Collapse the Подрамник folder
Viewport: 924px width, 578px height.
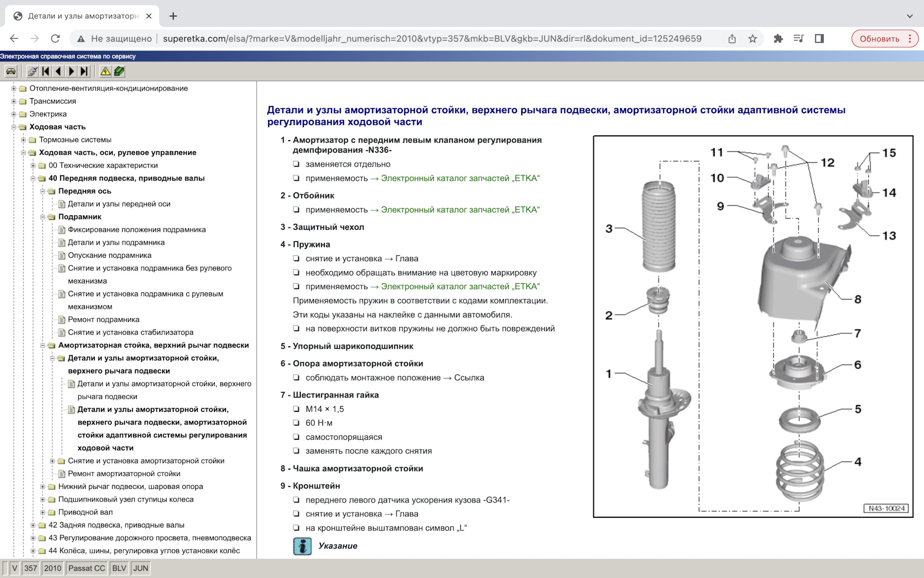click(x=43, y=217)
